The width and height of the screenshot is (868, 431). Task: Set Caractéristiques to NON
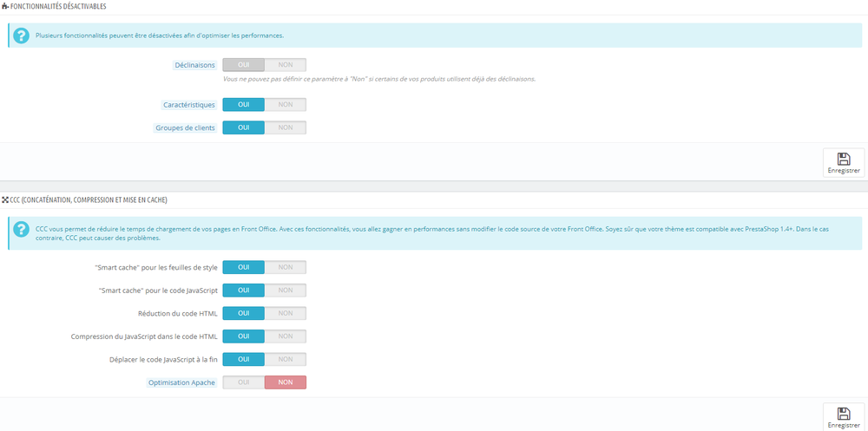[x=285, y=105]
